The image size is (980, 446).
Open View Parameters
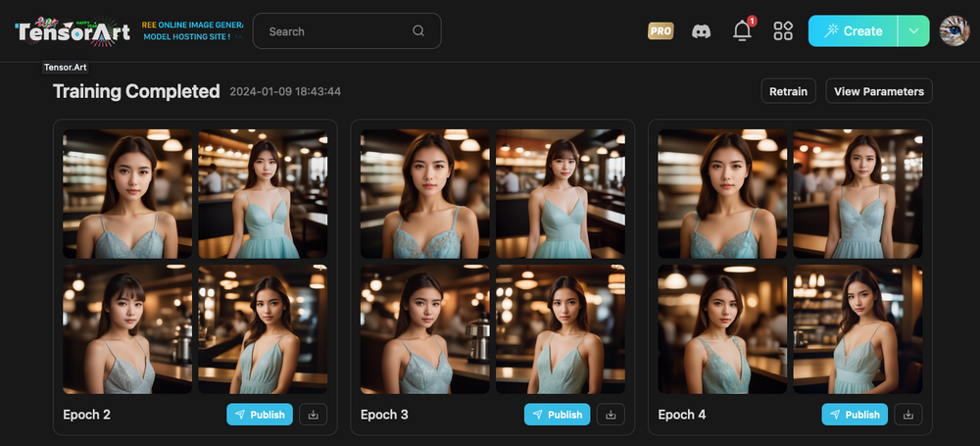[878, 91]
